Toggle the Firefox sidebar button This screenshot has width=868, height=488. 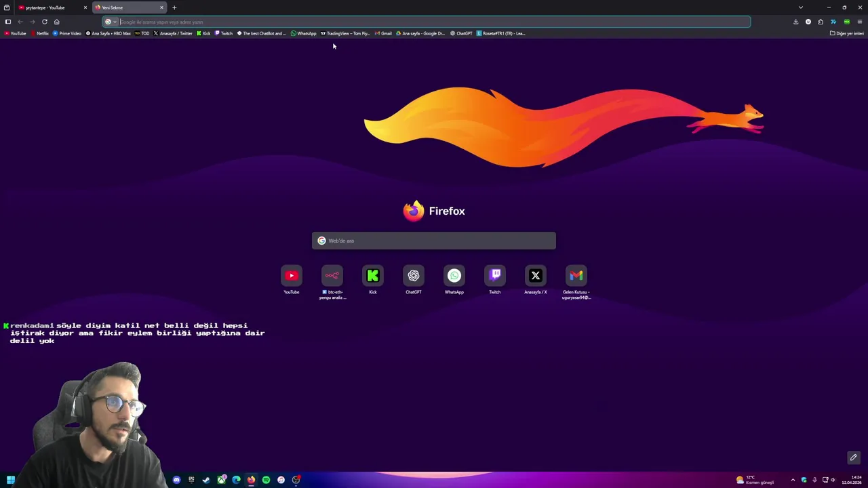coord(8,22)
